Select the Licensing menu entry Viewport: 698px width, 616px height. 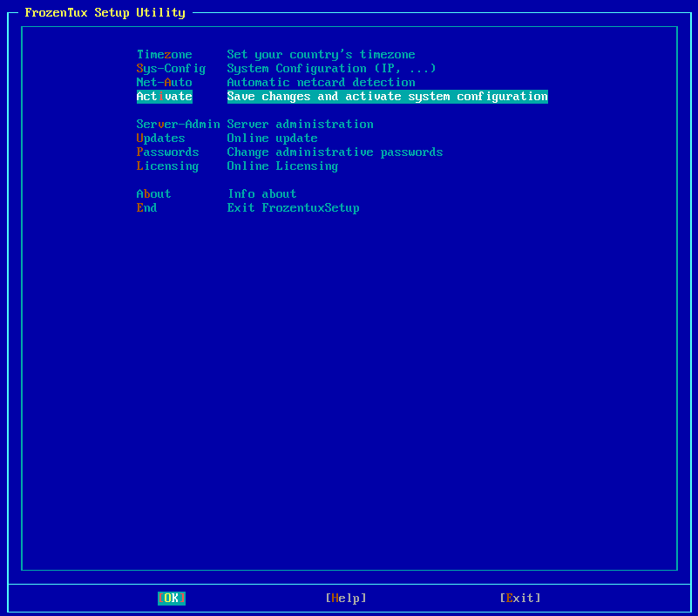[x=167, y=166]
